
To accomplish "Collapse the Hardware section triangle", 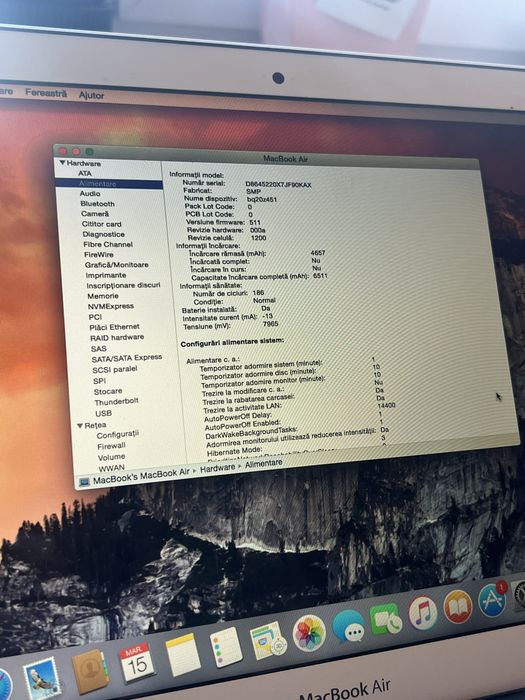I will click(62, 163).
